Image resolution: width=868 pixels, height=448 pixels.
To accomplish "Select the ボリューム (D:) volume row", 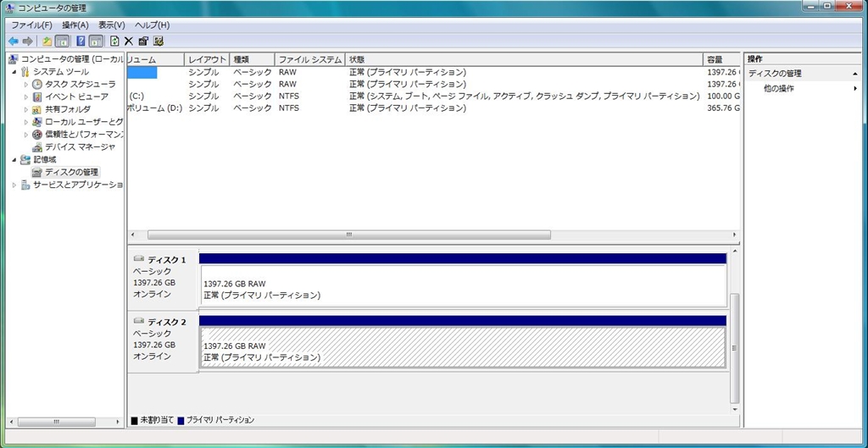I will click(x=433, y=108).
